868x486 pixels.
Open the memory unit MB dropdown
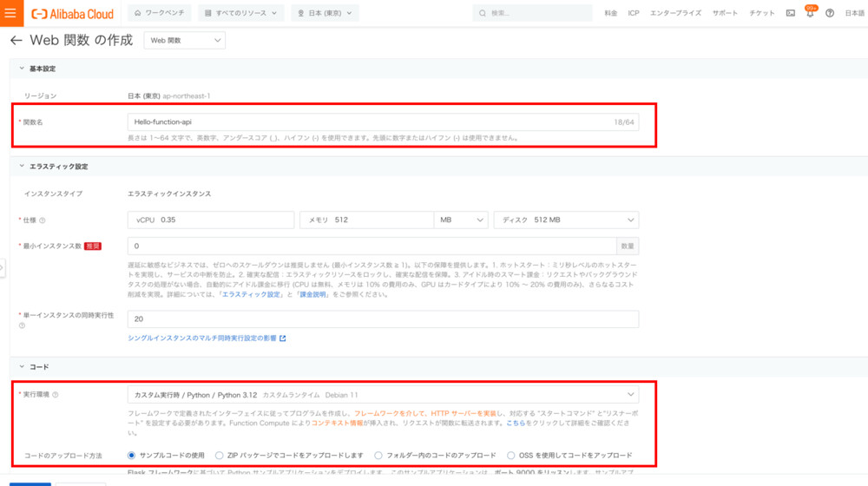point(461,220)
